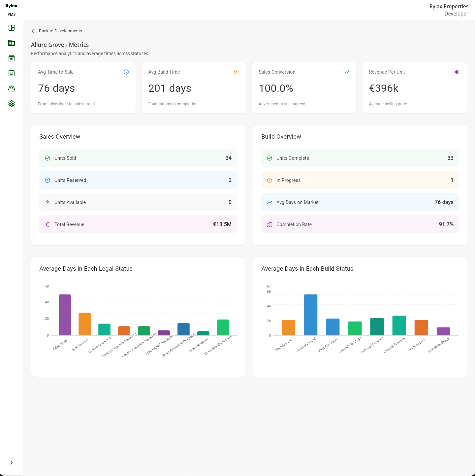
Task: Click the clock icon on Avg Time to Sale
Action: [x=126, y=72]
